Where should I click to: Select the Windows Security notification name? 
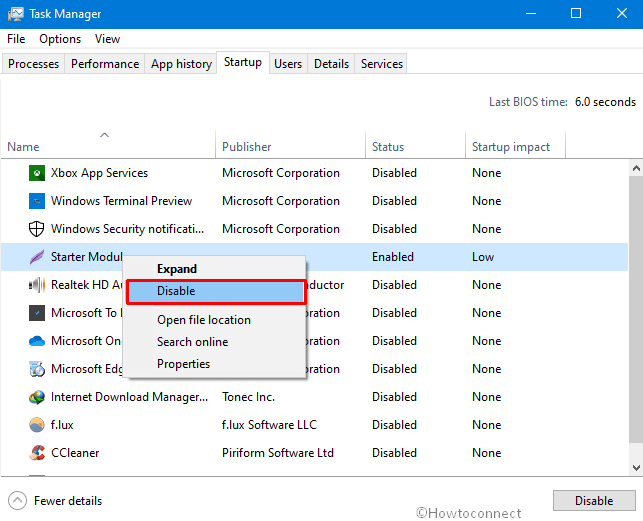[x=128, y=229]
